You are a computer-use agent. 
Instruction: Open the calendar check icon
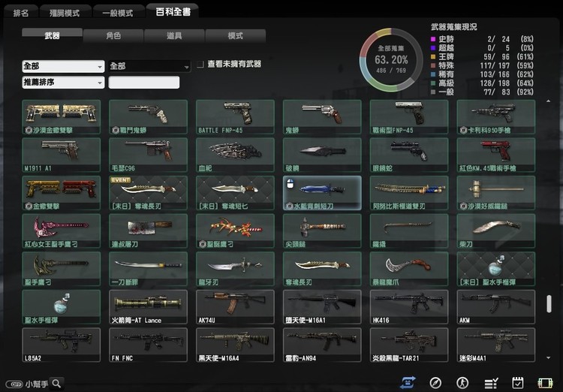pos(517,383)
